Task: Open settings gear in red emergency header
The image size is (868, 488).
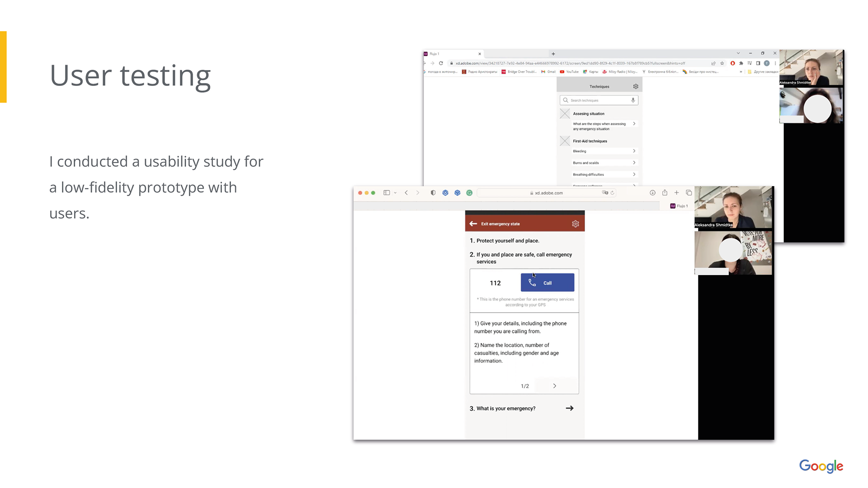Action: click(575, 224)
